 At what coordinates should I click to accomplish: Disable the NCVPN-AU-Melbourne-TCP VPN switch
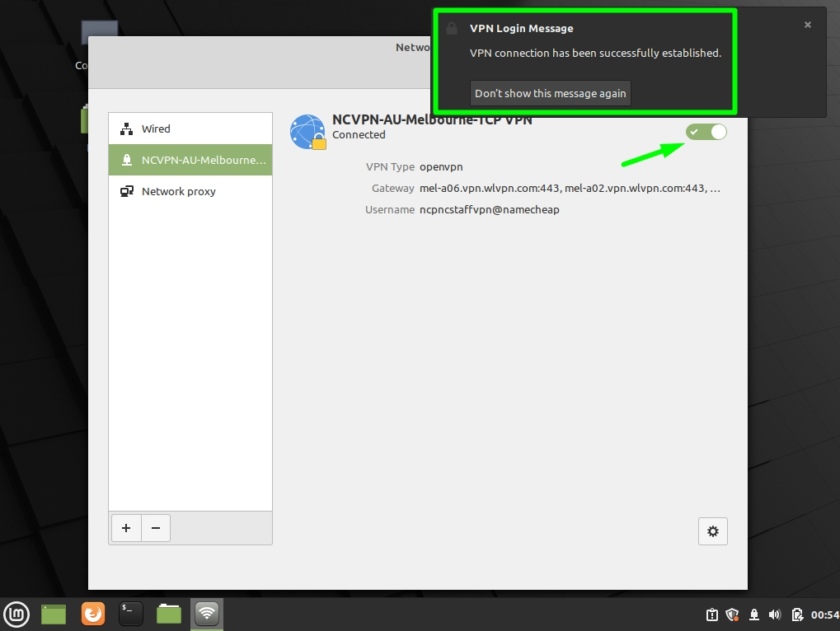706,131
